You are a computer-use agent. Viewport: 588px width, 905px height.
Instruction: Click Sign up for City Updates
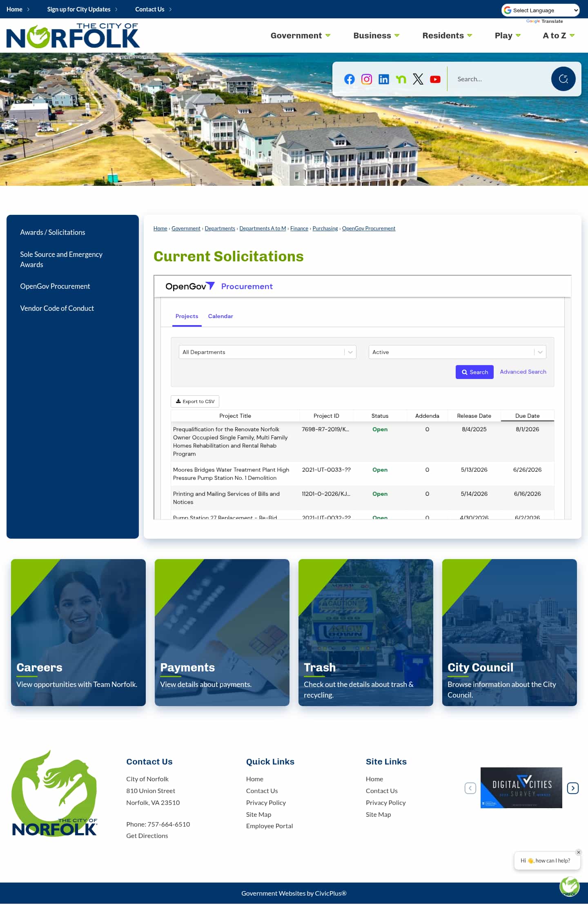pos(79,9)
